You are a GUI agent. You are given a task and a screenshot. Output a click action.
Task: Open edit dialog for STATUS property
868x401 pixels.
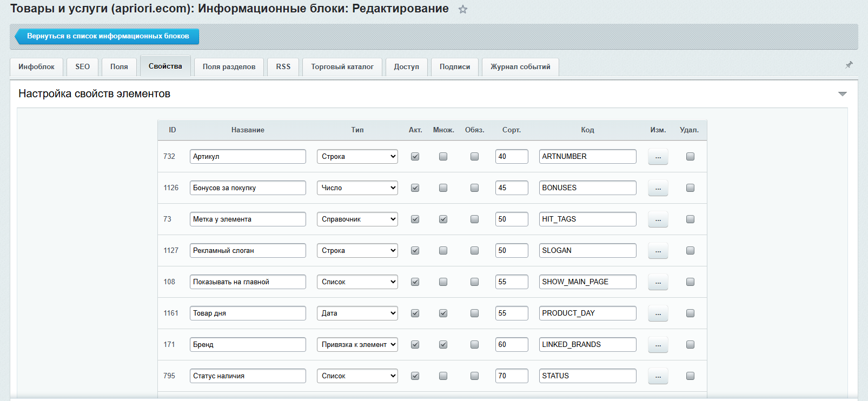click(658, 376)
